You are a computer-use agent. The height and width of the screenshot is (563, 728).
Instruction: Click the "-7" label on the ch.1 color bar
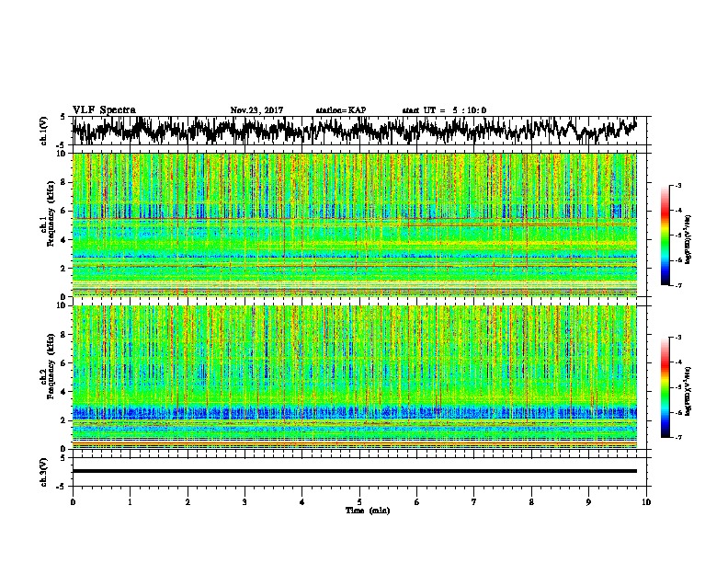click(677, 285)
